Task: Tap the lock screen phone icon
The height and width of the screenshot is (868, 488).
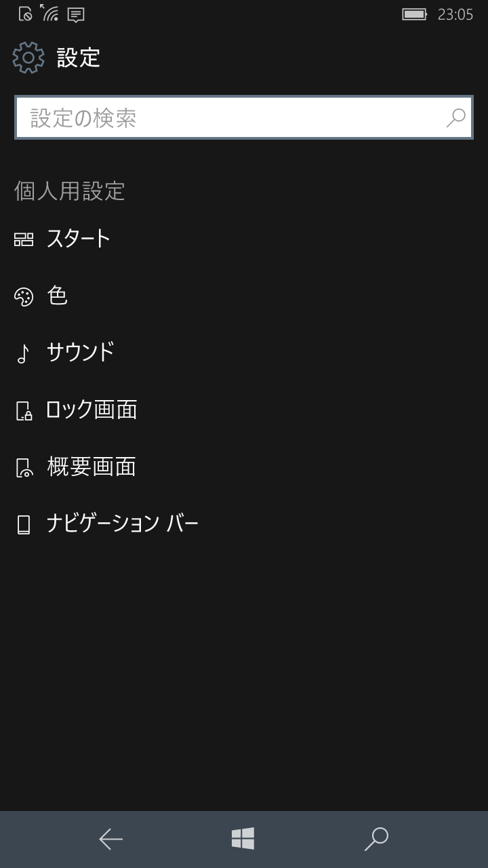Action: 24,411
